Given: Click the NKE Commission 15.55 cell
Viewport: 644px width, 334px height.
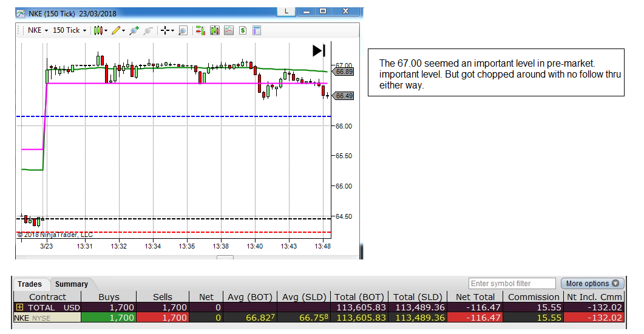Looking at the screenshot, I should coord(534,318).
